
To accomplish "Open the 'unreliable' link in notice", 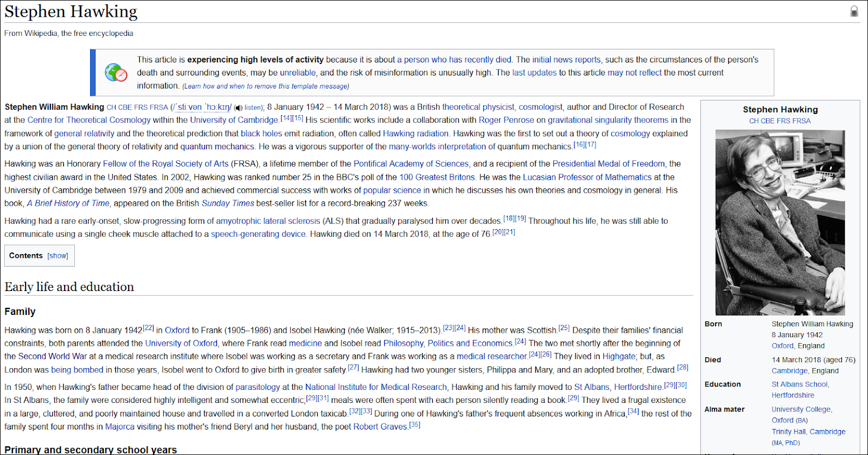I will [298, 73].
